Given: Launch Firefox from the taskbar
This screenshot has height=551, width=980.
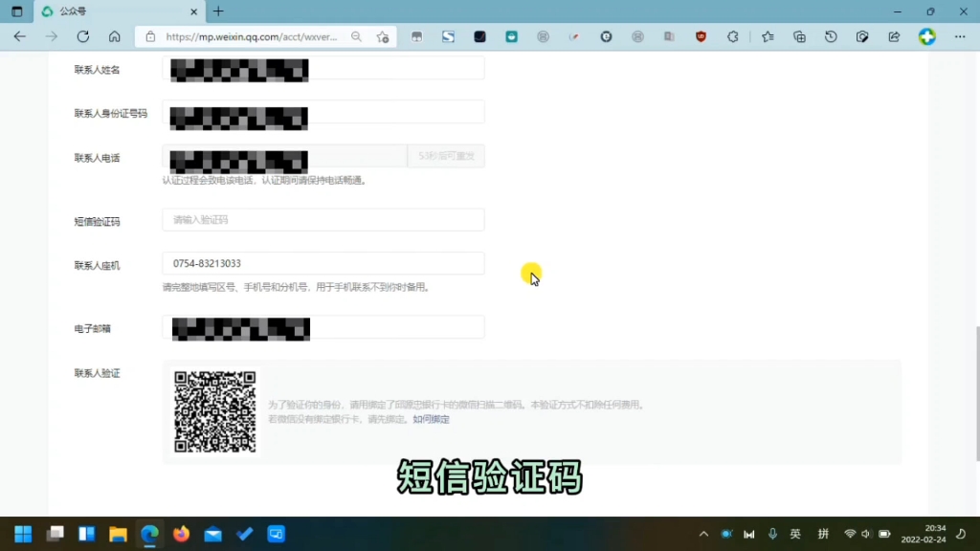Looking at the screenshot, I should [181, 534].
